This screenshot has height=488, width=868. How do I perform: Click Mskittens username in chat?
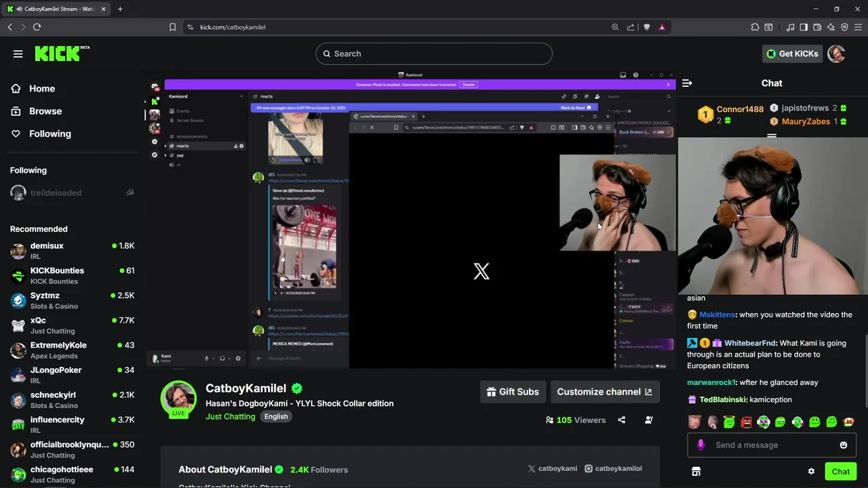click(717, 314)
